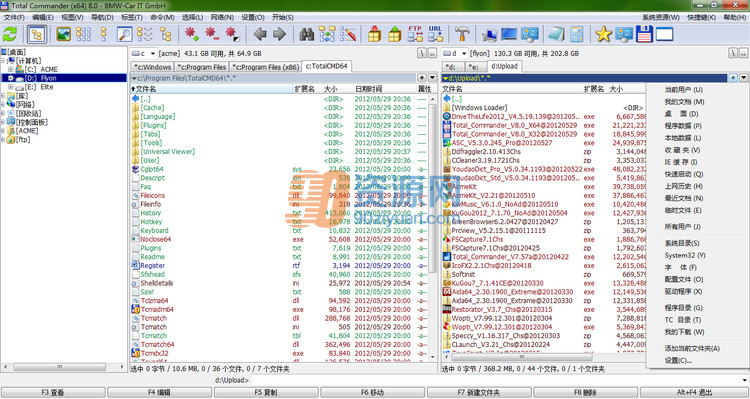The height and width of the screenshot is (399, 750).
Task: Go back with the left arrow icon
Action: coord(260,34)
